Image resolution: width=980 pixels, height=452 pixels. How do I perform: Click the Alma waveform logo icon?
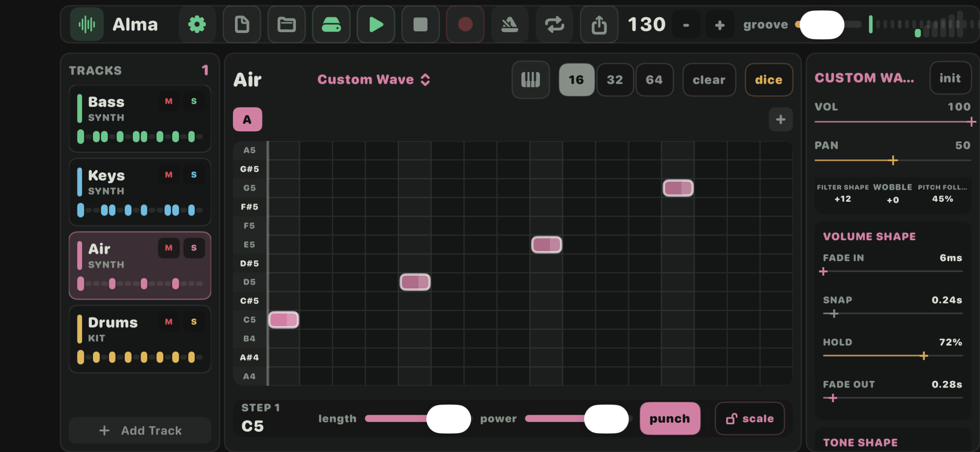[87, 24]
